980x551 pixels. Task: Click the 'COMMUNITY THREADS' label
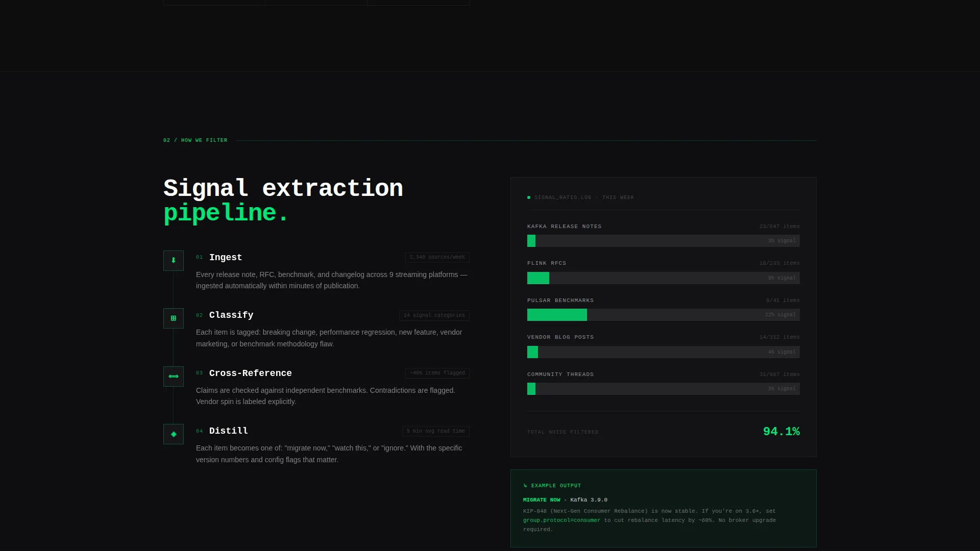tap(560, 374)
